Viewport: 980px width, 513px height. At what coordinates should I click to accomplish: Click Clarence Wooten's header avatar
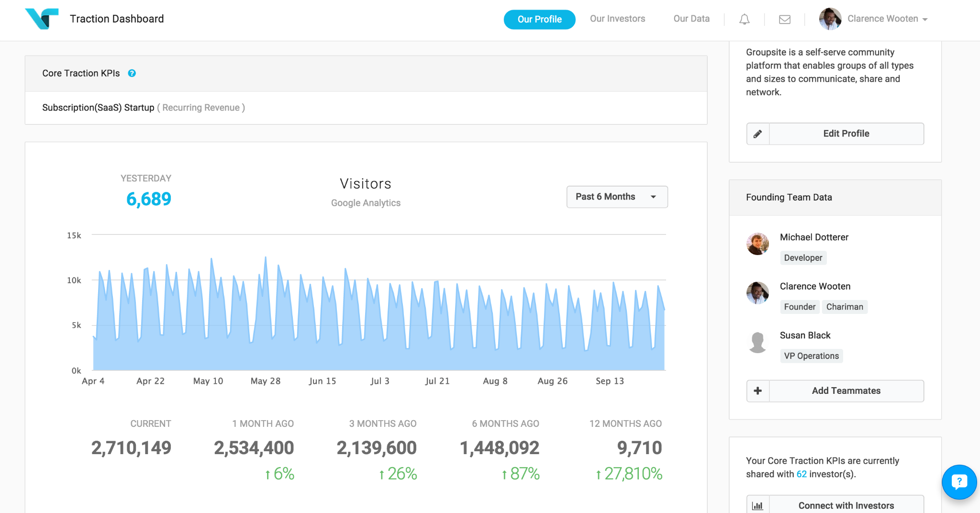click(x=830, y=19)
